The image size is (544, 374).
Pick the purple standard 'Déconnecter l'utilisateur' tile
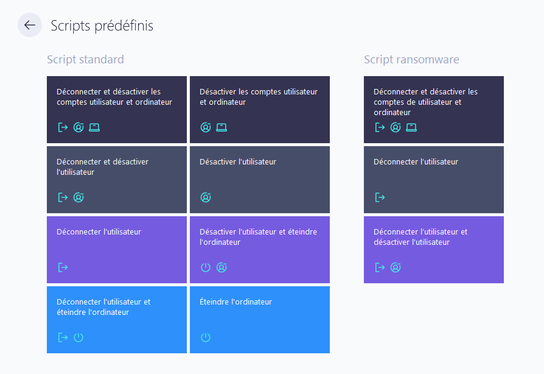(117, 250)
